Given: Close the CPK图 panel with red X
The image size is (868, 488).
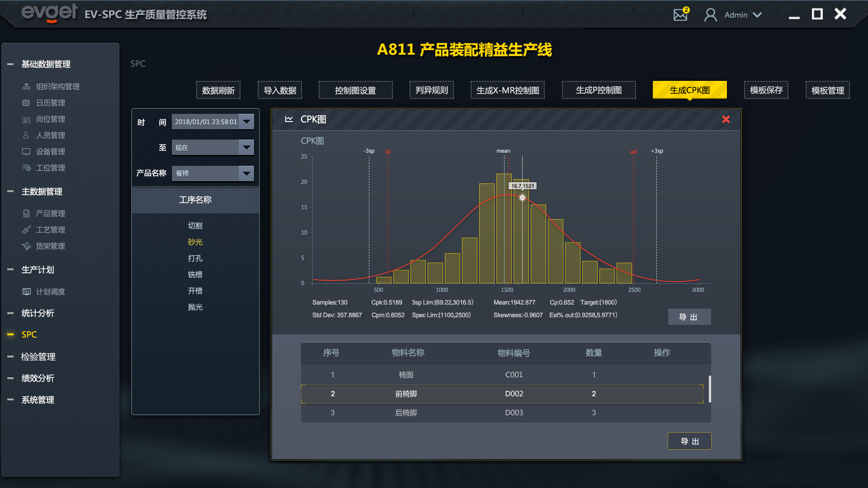Looking at the screenshot, I should coord(726,119).
